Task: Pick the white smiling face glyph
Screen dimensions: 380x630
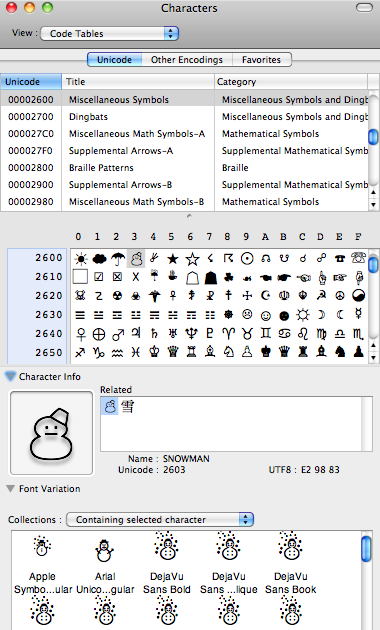Action: coord(266,315)
